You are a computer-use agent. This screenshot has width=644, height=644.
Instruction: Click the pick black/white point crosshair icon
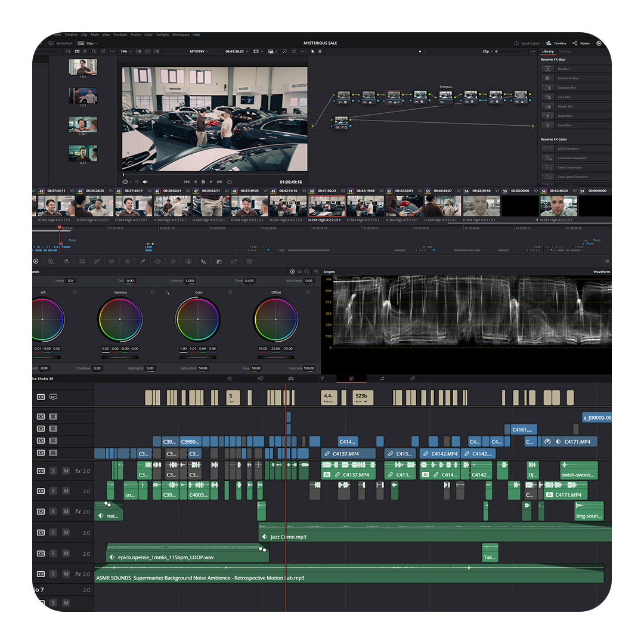pyautogui.click(x=167, y=292)
